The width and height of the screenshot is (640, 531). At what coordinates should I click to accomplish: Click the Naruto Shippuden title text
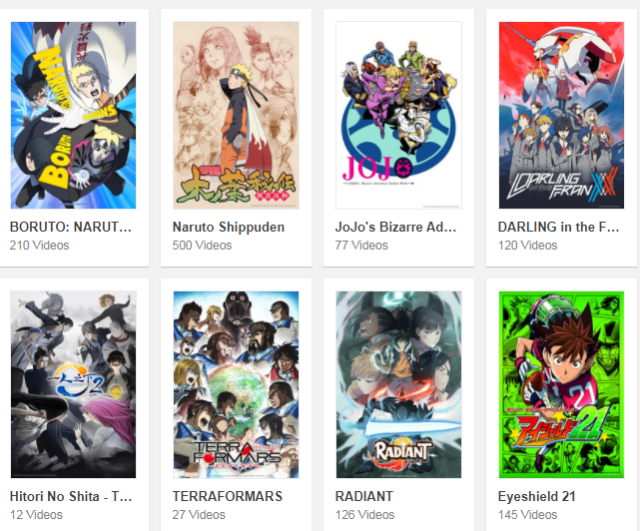pyautogui.click(x=229, y=227)
